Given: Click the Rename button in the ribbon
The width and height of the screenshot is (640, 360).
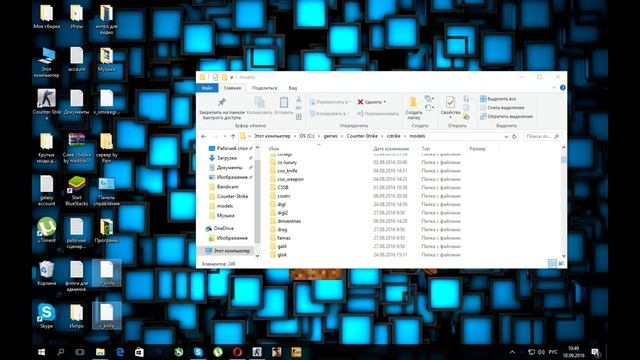Looking at the screenshot, I should click(x=378, y=113).
